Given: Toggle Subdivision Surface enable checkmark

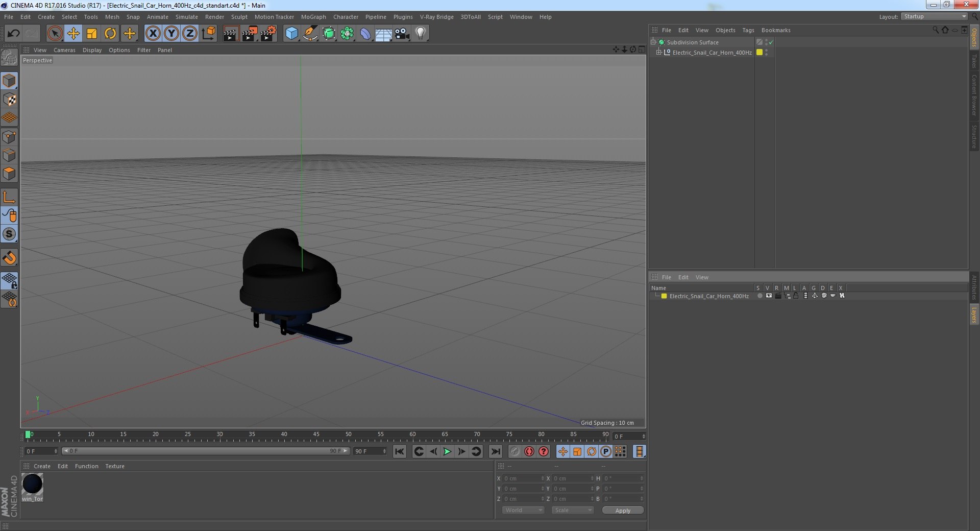Looking at the screenshot, I should click(x=771, y=42).
